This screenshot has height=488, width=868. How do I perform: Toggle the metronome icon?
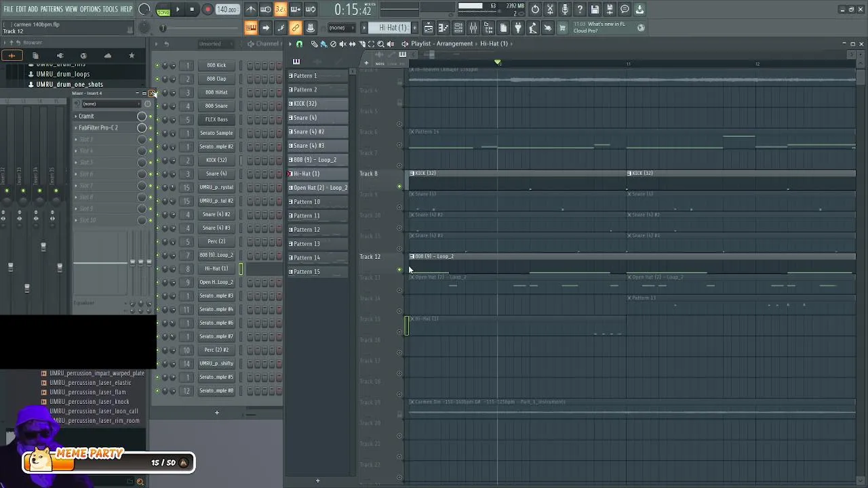251,9
